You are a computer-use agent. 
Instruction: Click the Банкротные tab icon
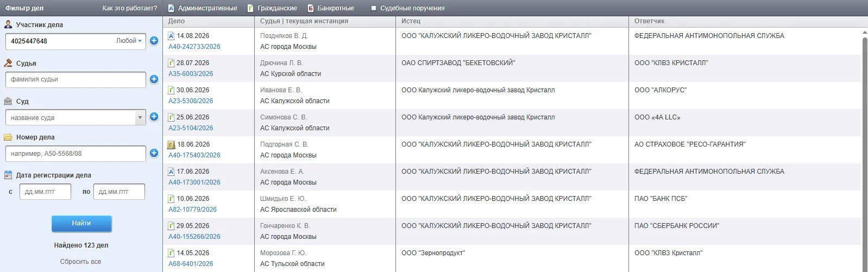[311, 8]
